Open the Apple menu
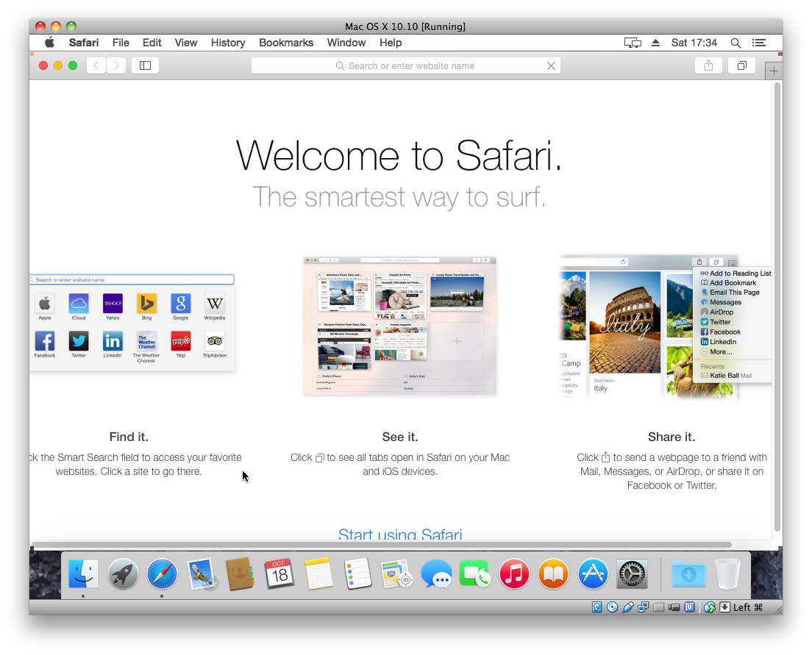The image size is (812, 655). click(49, 43)
